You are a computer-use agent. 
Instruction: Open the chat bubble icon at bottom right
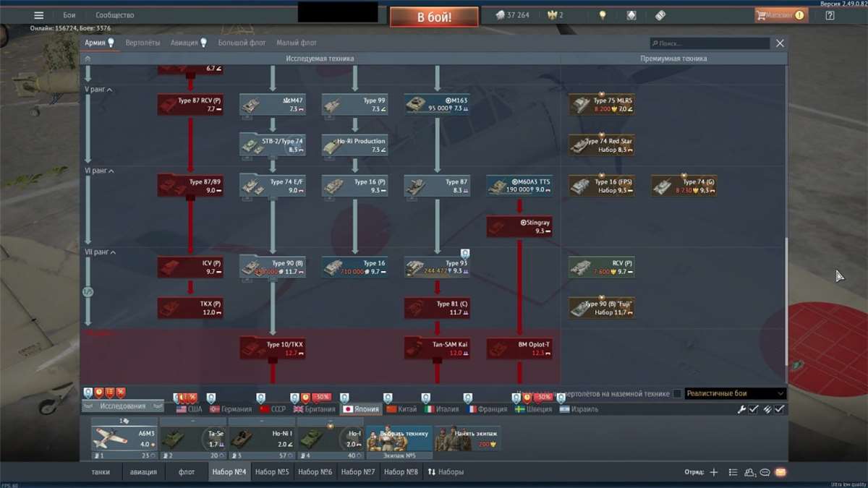765,472
